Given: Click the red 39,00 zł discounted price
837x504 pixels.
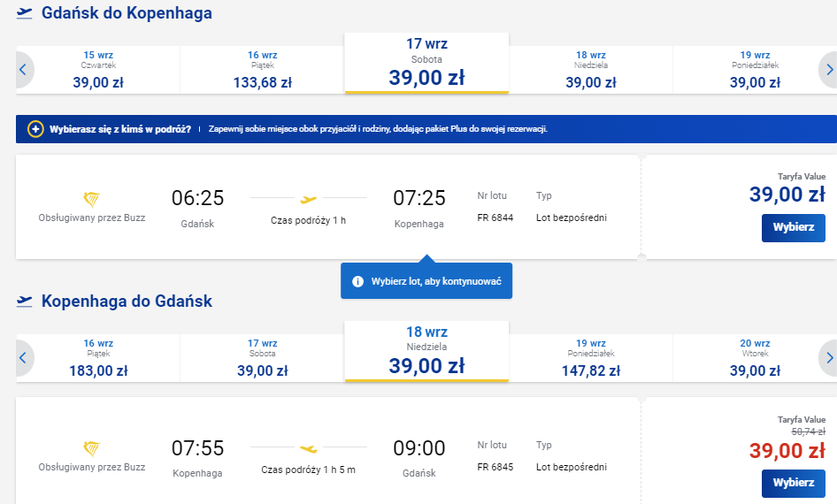Looking at the screenshot, I should [787, 451].
